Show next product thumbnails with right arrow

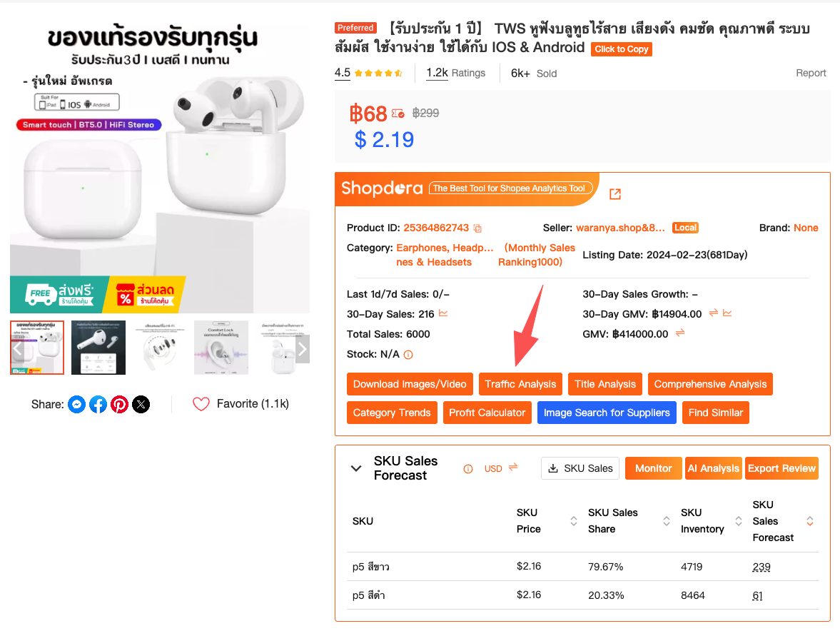(x=303, y=349)
